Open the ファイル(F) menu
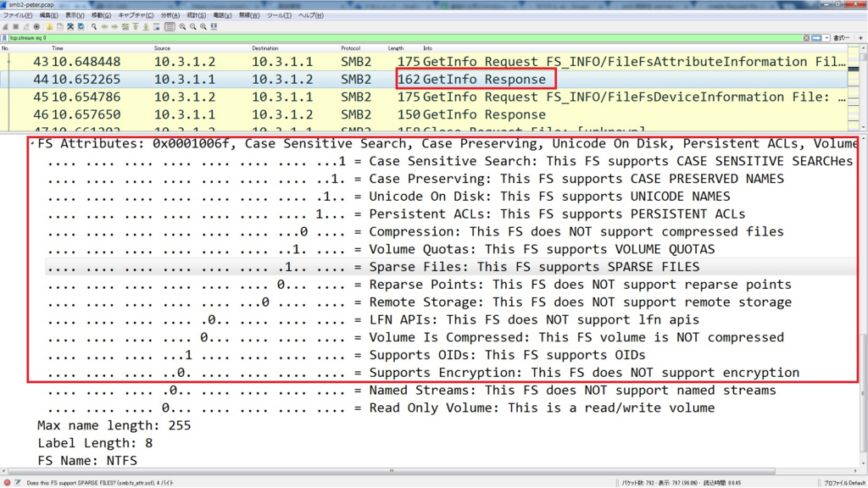 [17, 15]
